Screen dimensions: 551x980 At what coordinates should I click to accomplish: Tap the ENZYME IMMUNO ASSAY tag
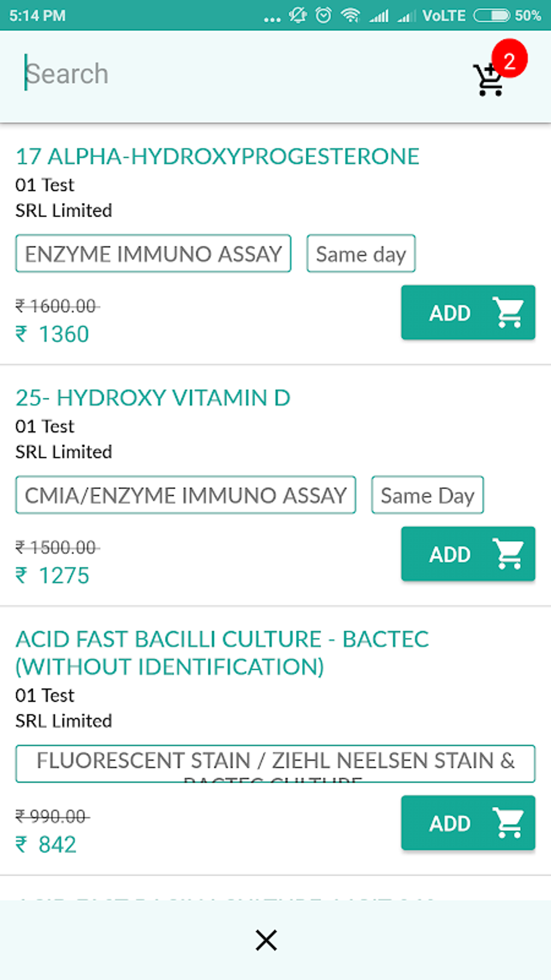click(153, 254)
